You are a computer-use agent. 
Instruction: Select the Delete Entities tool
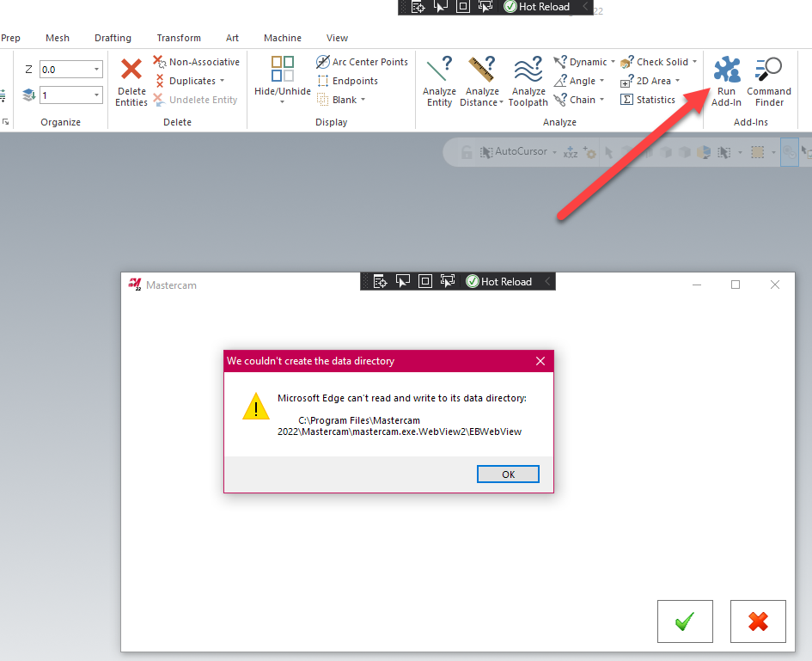click(x=131, y=80)
